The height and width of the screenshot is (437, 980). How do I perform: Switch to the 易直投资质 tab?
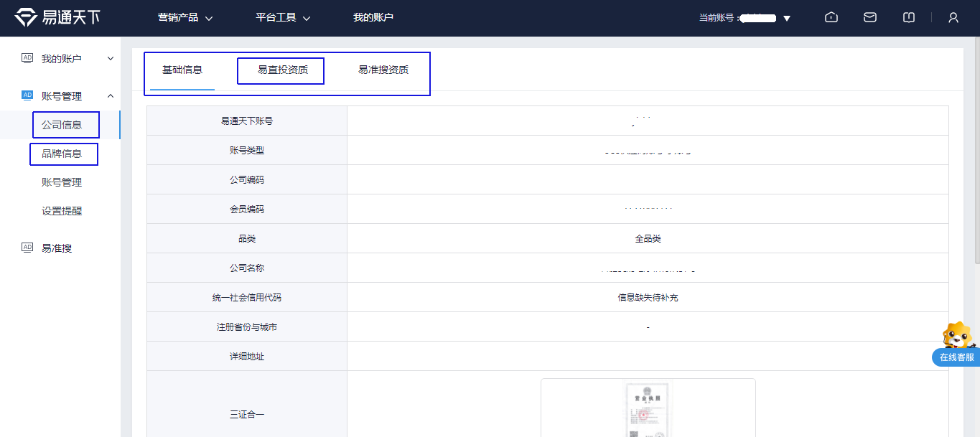click(x=283, y=70)
